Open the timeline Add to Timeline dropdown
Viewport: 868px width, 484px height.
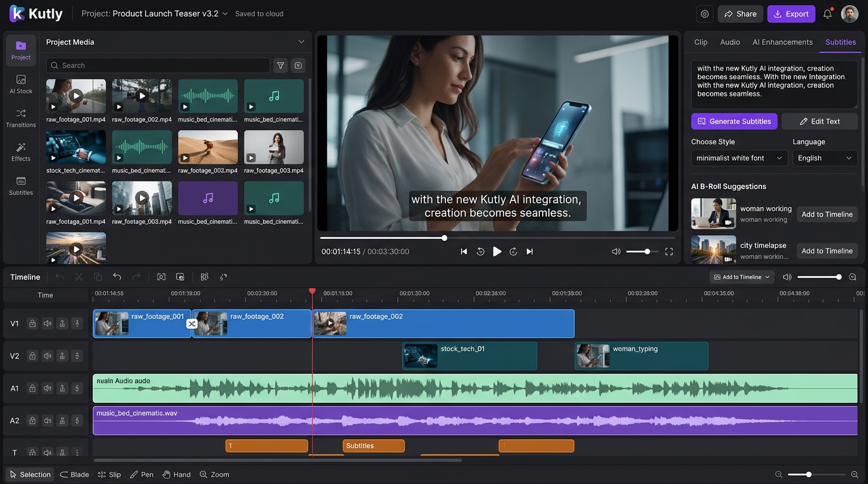click(x=742, y=277)
